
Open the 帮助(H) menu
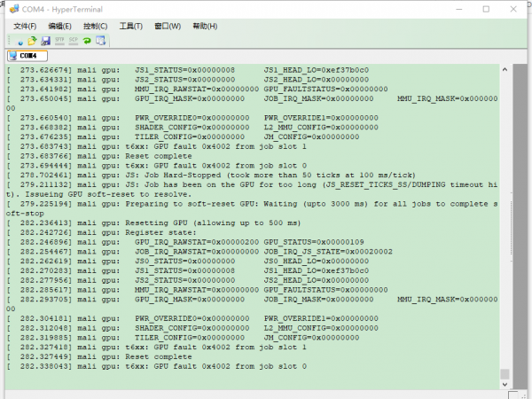203,26
